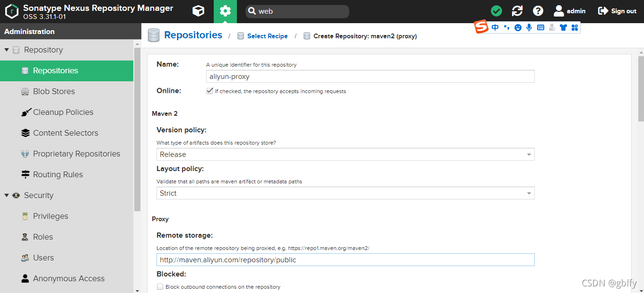This screenshot has width=644, height=293.
Task: Open the Administration gear icon
Action: [x=225, y=11]
